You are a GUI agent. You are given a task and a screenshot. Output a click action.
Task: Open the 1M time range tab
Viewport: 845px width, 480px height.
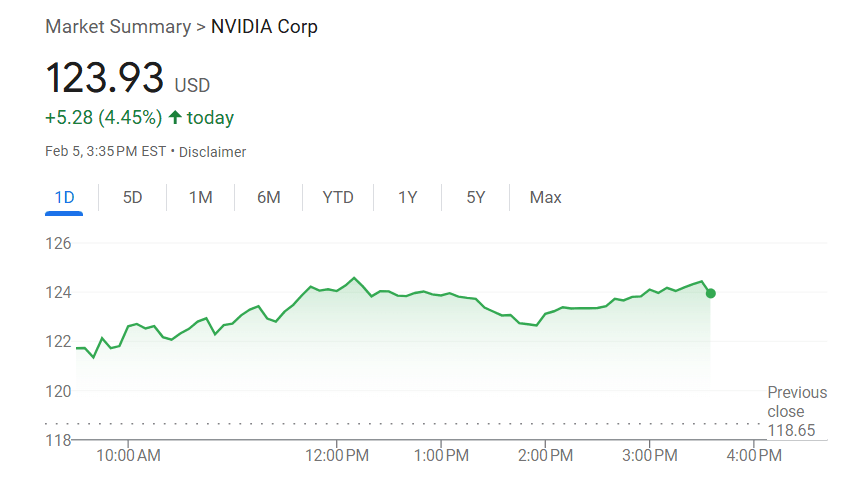tap(200, 197)
